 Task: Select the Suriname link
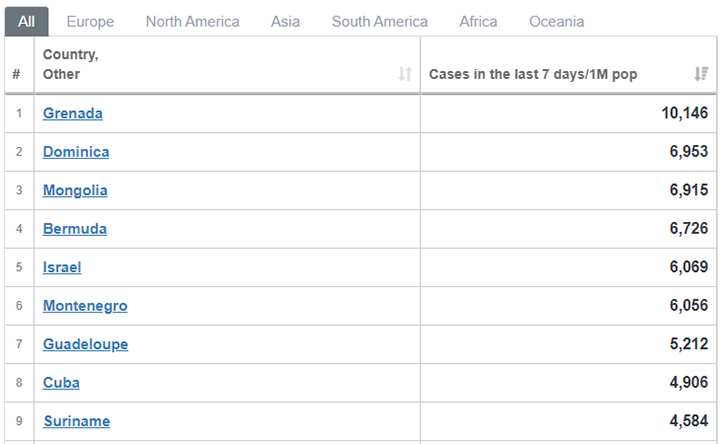(76, 421)
